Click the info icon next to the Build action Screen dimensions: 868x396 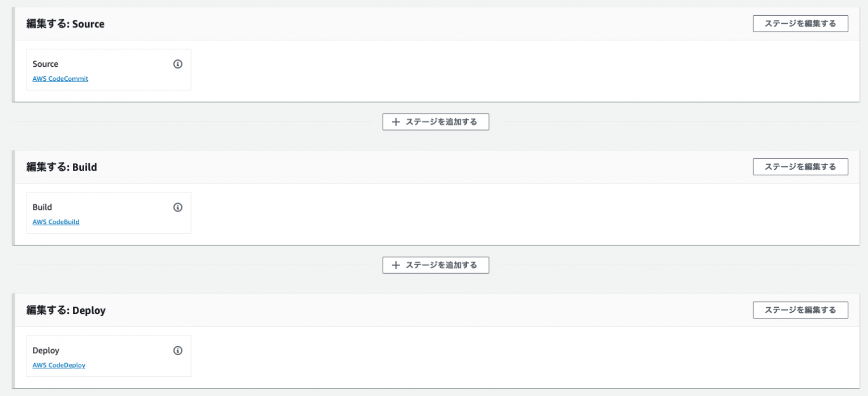[x=178, y=207]
